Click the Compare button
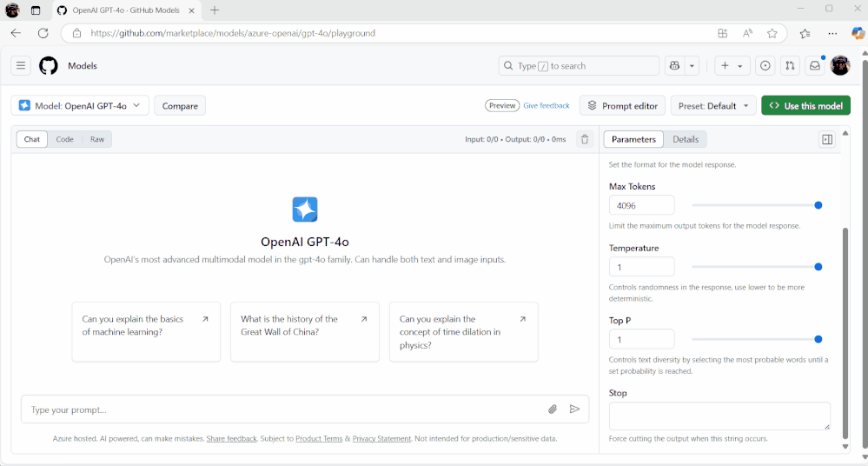This screenshot has height=466, width=868. (x=180, y=106)
